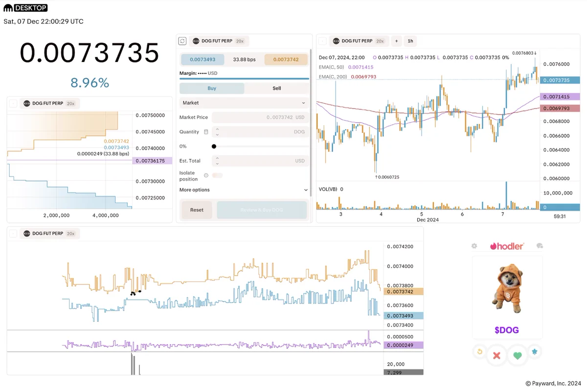Screen dimensions: 587x392
Task: Click the 8.96% change value
Action: 90,83
